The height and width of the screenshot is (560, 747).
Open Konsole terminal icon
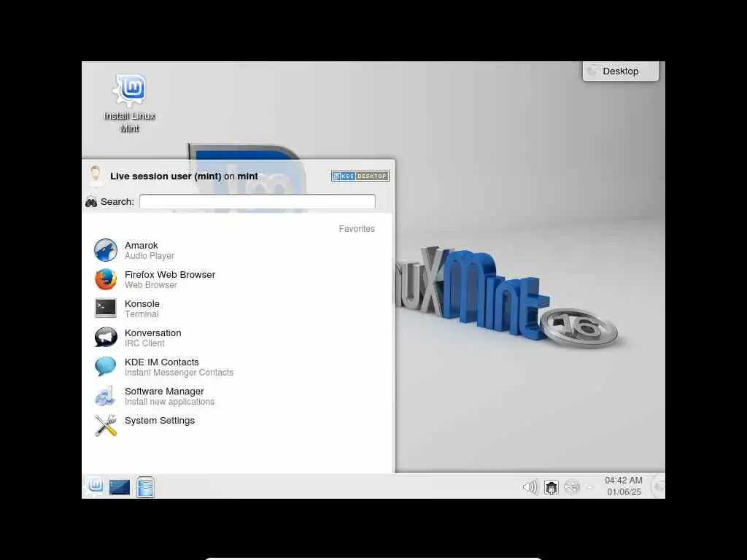(x=105, y=308)
